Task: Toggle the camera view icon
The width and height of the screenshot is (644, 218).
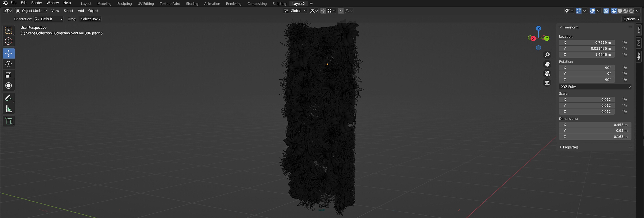Action: (547, 73)
